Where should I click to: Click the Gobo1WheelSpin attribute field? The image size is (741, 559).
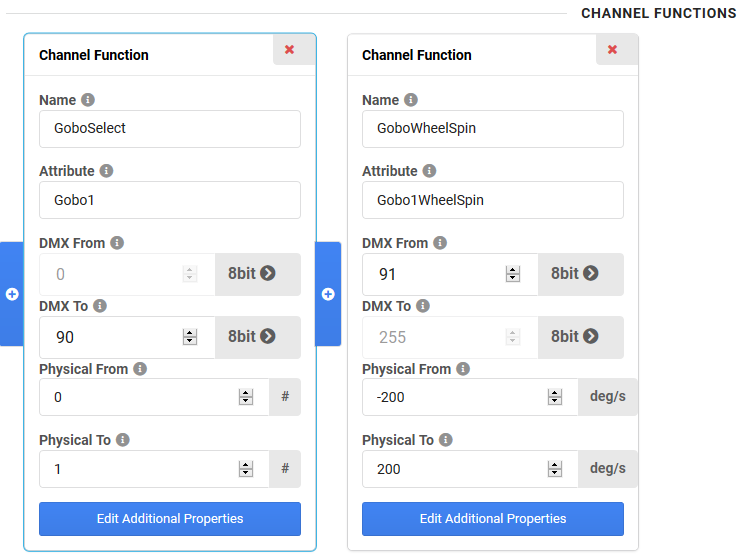coord(493,200)
